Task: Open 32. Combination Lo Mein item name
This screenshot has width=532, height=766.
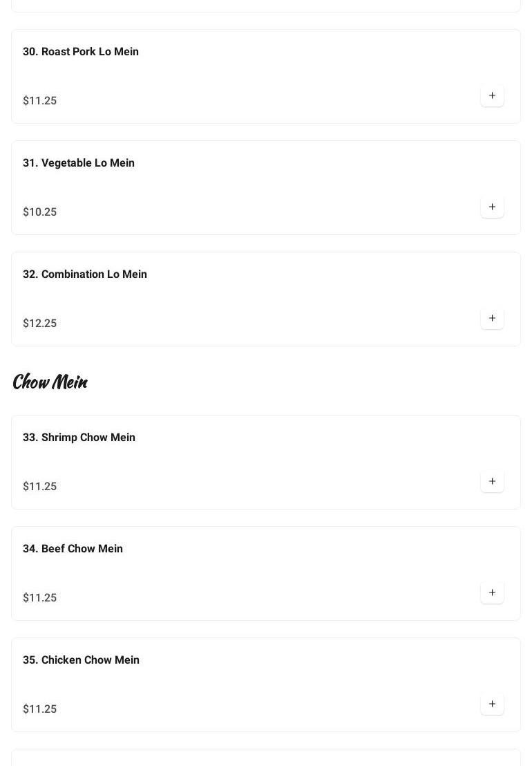Action: click(85, 274)
